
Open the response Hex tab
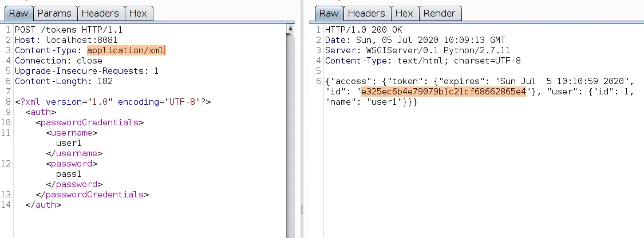(405, 13)
